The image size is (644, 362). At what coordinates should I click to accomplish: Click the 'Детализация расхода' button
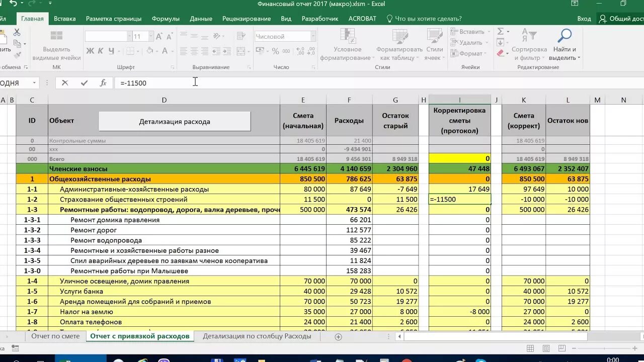click(x=175, y=122)
